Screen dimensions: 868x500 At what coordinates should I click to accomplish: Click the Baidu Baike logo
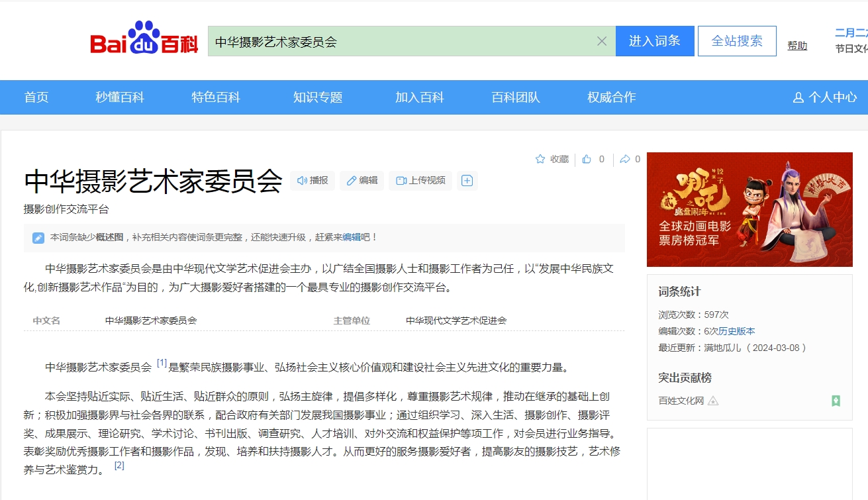[x=144, y=40]
